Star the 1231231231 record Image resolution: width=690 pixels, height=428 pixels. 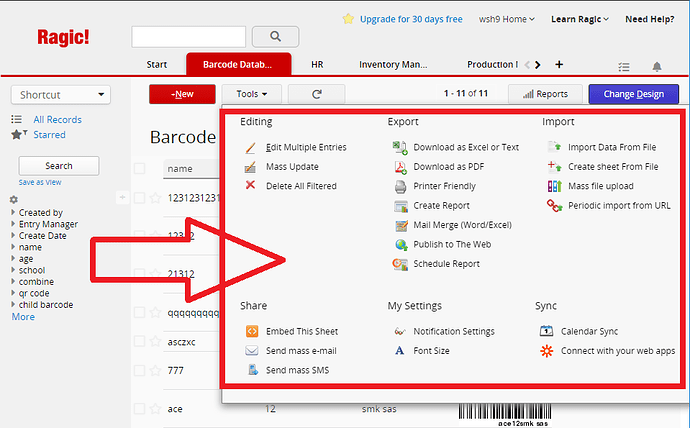point(155,198)
